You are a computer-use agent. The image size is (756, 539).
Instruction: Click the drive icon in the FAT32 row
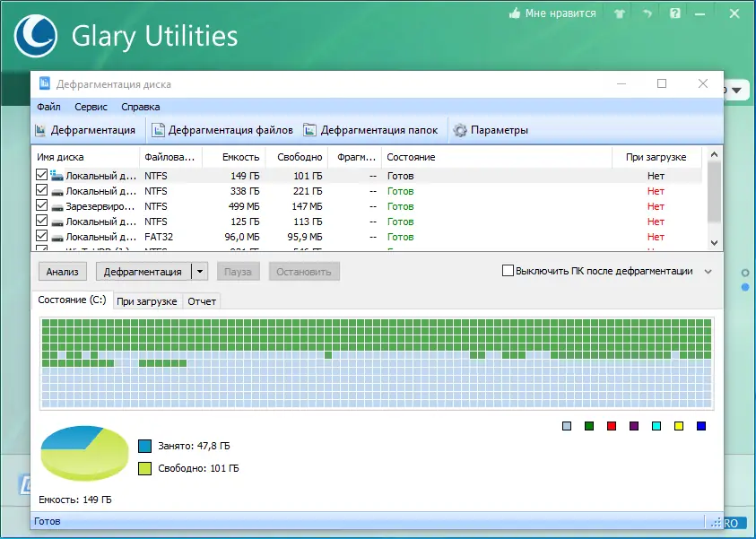(x=57, y=238)
